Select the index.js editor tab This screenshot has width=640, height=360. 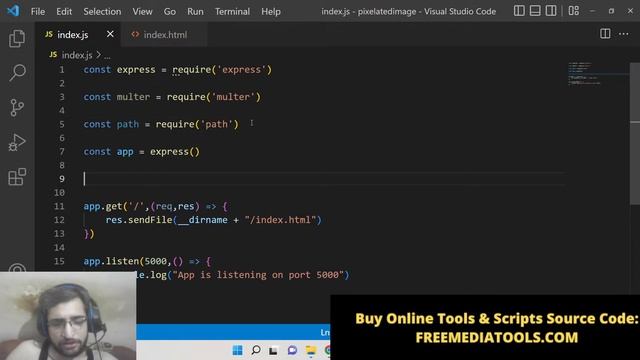[73, 35]
